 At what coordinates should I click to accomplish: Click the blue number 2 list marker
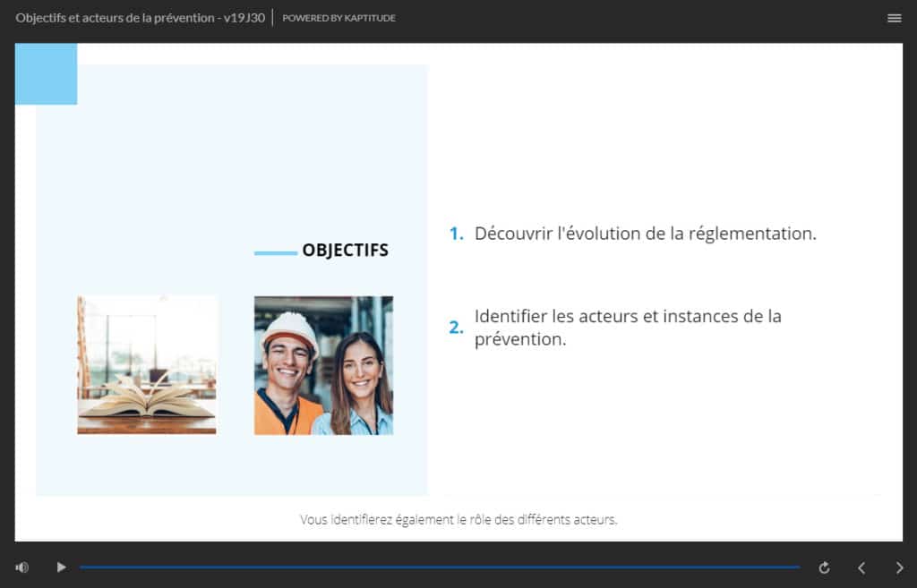coord(456,328)
